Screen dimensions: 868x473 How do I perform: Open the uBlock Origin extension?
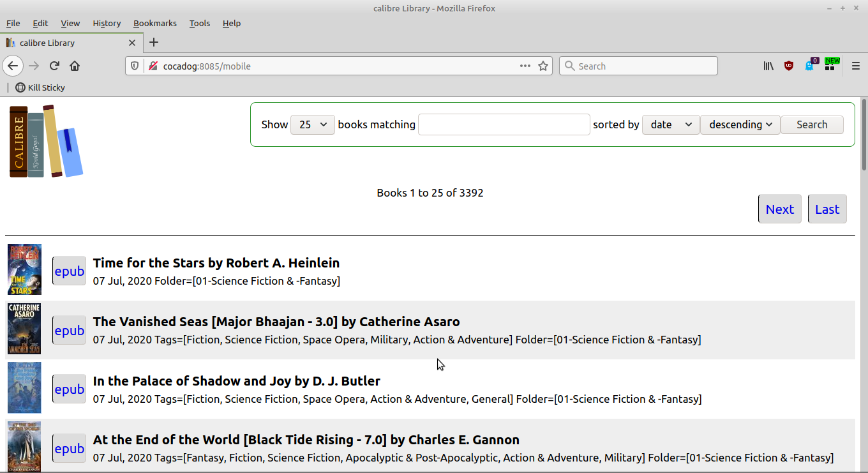pos(789,66)
